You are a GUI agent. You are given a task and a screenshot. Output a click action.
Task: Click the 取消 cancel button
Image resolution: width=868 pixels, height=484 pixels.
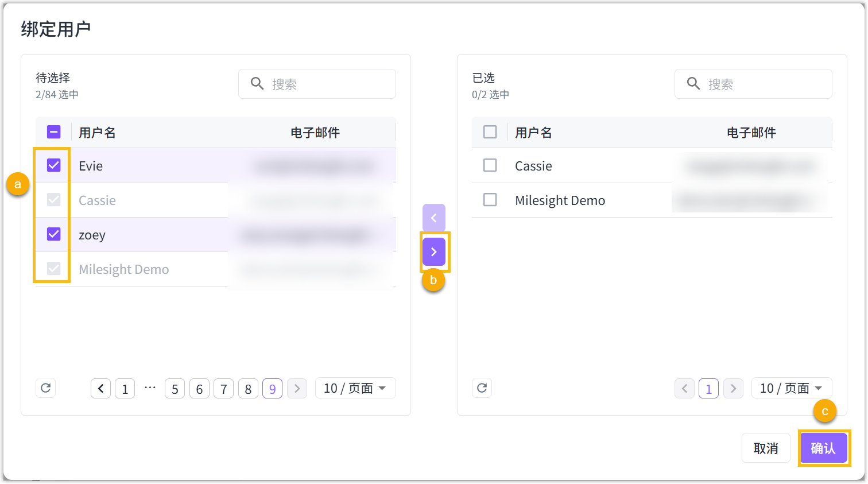point(766,448)
